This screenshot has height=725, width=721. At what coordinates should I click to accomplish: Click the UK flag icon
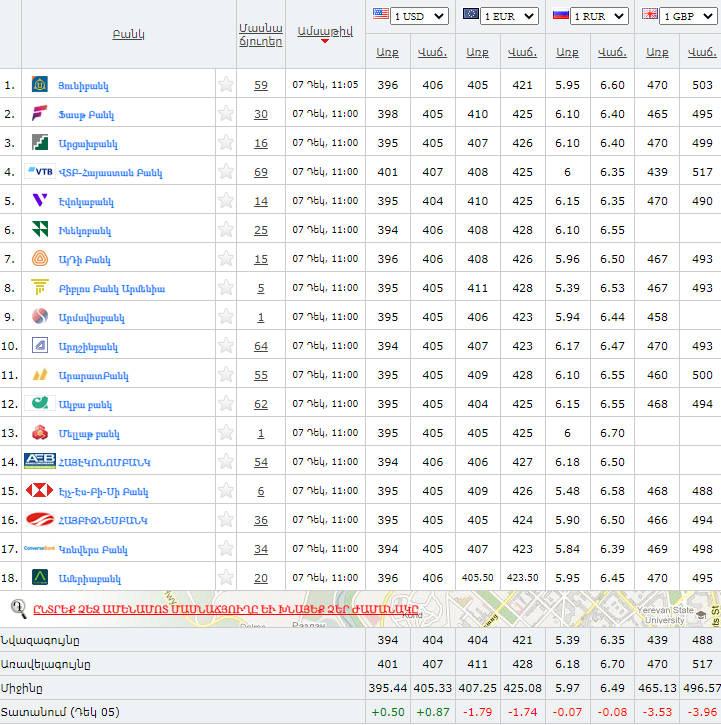click(650, 13)
